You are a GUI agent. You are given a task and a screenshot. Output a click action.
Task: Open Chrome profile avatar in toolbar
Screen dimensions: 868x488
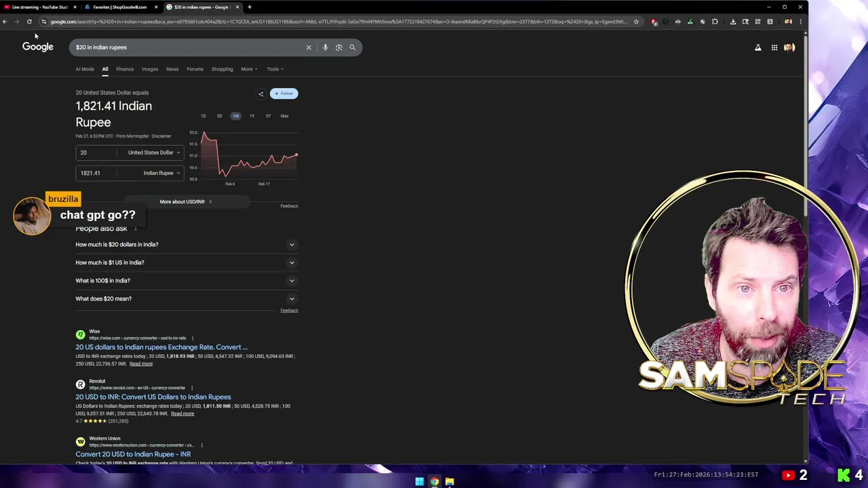pos(788,22)
